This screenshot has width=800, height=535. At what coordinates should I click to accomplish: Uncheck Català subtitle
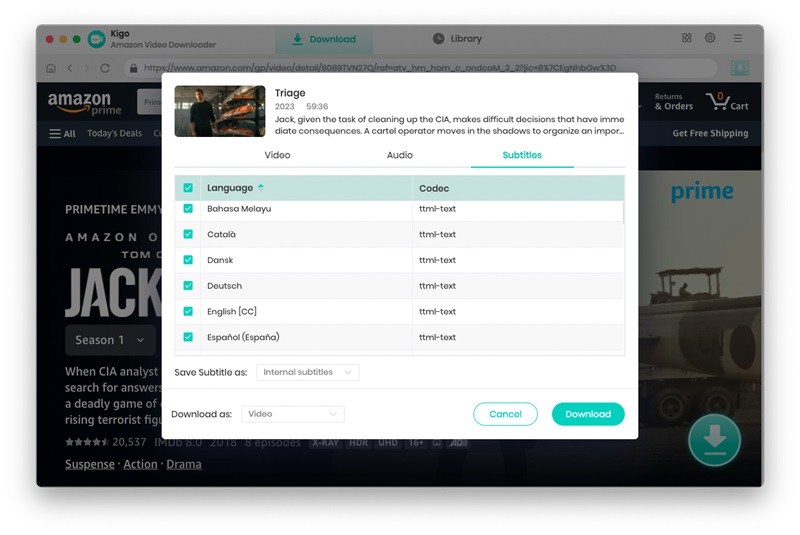tap(188, 234)
